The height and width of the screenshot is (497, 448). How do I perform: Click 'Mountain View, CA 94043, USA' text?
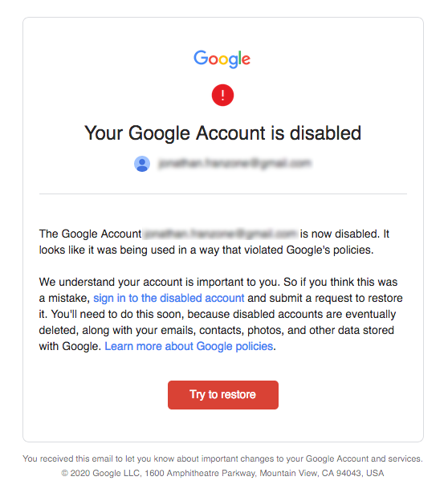tap(322, 473)
